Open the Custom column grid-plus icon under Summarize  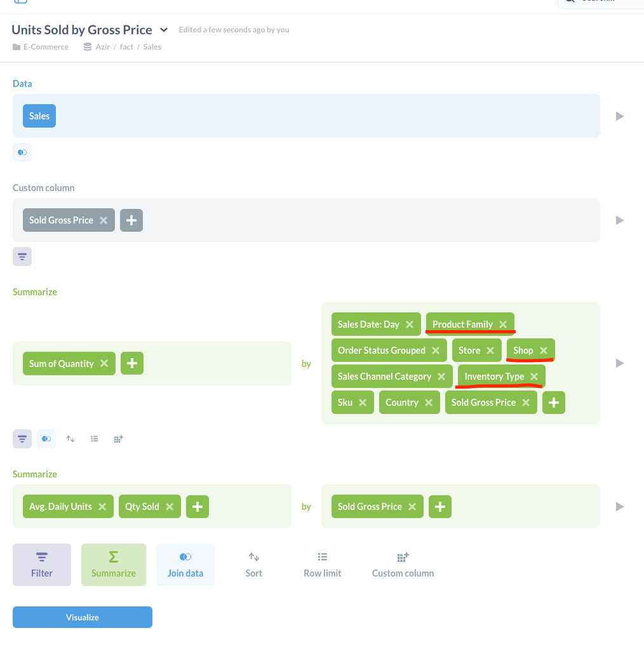(118, 439)
